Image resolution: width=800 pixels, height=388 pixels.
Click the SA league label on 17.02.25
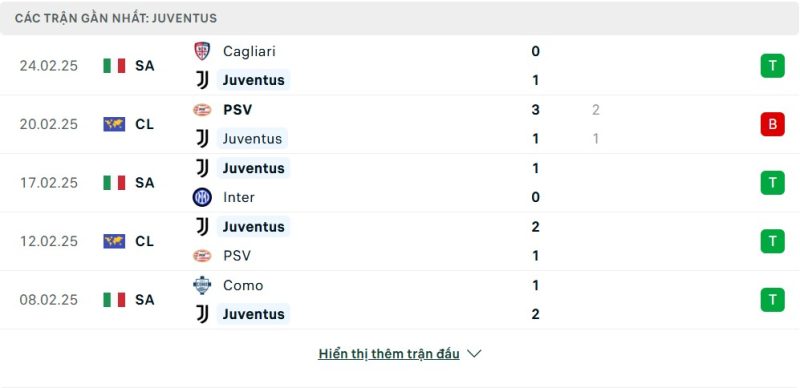coord(145,183)
